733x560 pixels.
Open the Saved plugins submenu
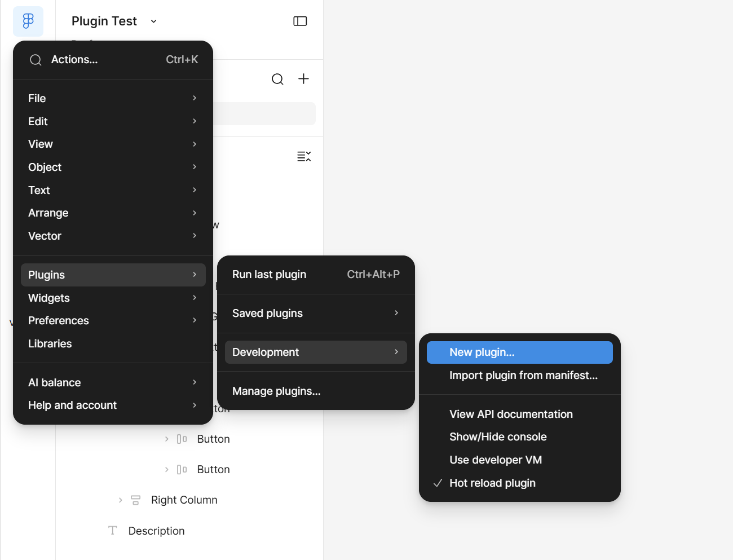tap(316, 314)
